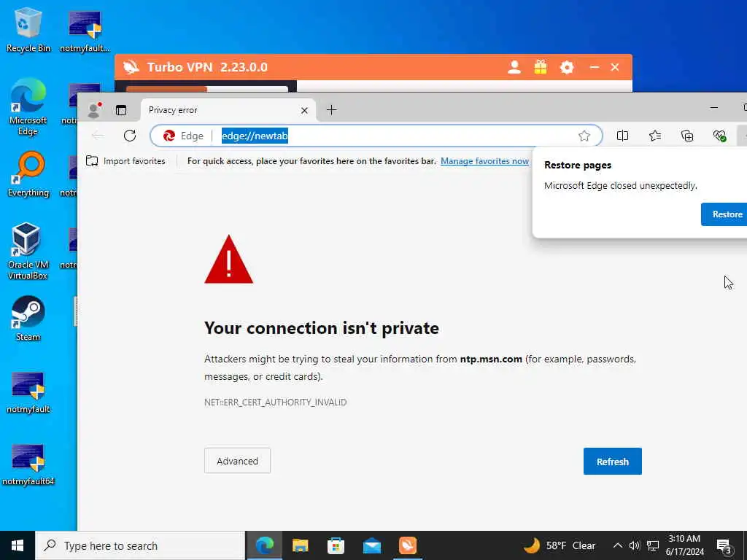747x560 pixels.
Task: Select the Privacy error tab
Action: pyautogui.click(x=228, y=110)
